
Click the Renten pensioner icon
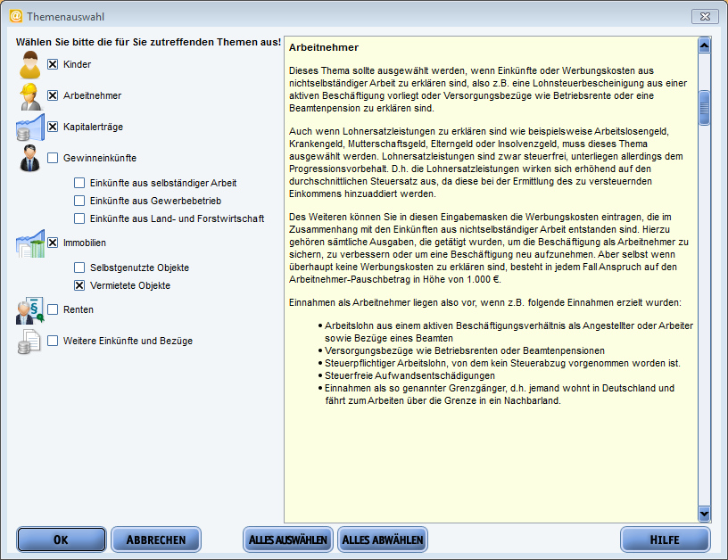pyautogui.click(x=29, y=310)
